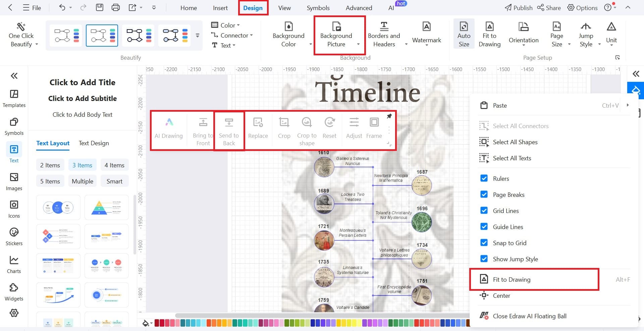Click the Redo icon
This screenshot has height=331, width=644.
tap(83, 7)
